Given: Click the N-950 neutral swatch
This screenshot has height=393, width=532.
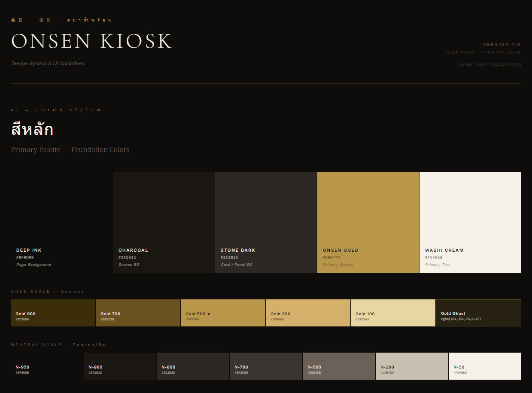Looking at the screenshot, I should [47, 366].
